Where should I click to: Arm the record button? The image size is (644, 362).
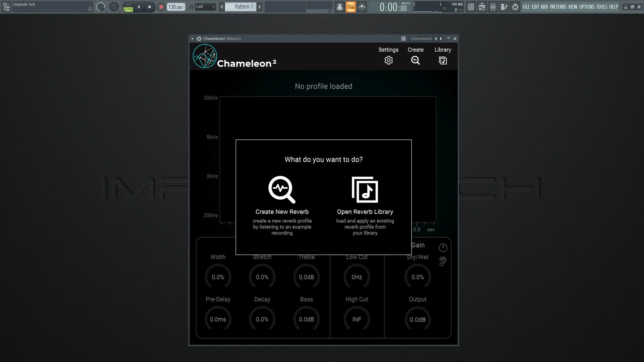pos(161,7)
